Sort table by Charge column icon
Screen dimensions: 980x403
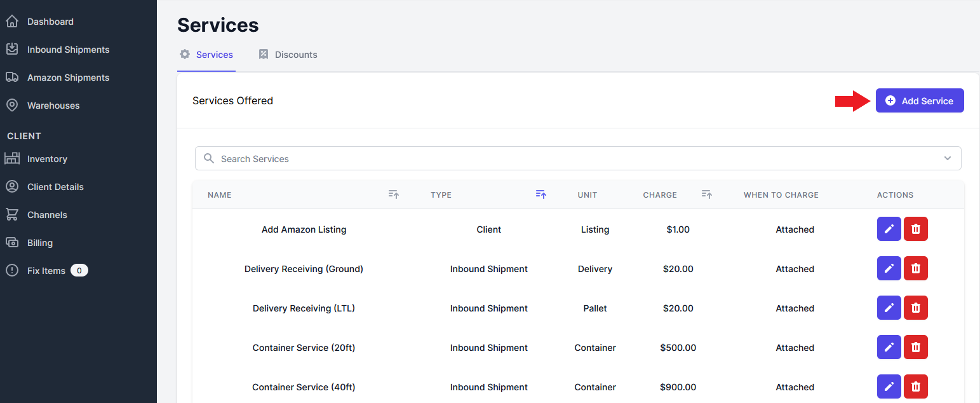707,195
